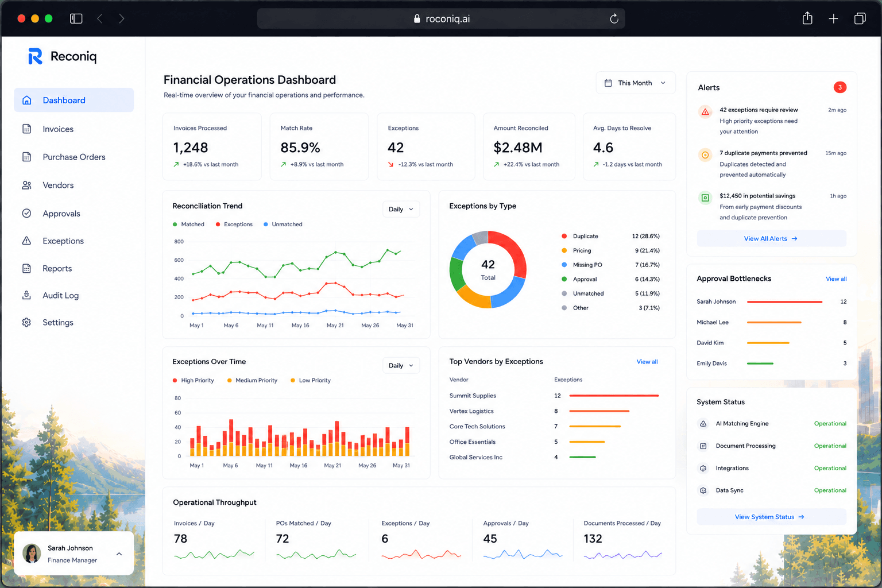Click the red alert triangle icon for exceptions review
This screenshot has width=882, height=588.
point(705,111)
